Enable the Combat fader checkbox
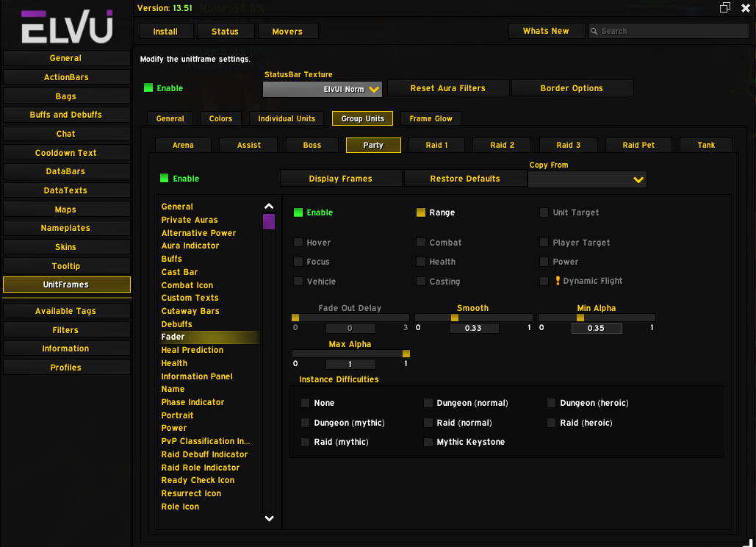This screenshot has height=547, width=756. tap(422, 242)
